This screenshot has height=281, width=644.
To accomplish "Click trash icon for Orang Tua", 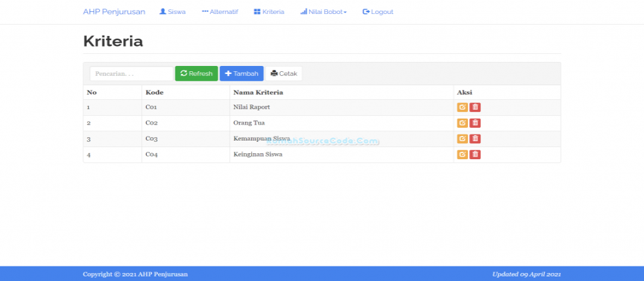I will click(475, 123).
